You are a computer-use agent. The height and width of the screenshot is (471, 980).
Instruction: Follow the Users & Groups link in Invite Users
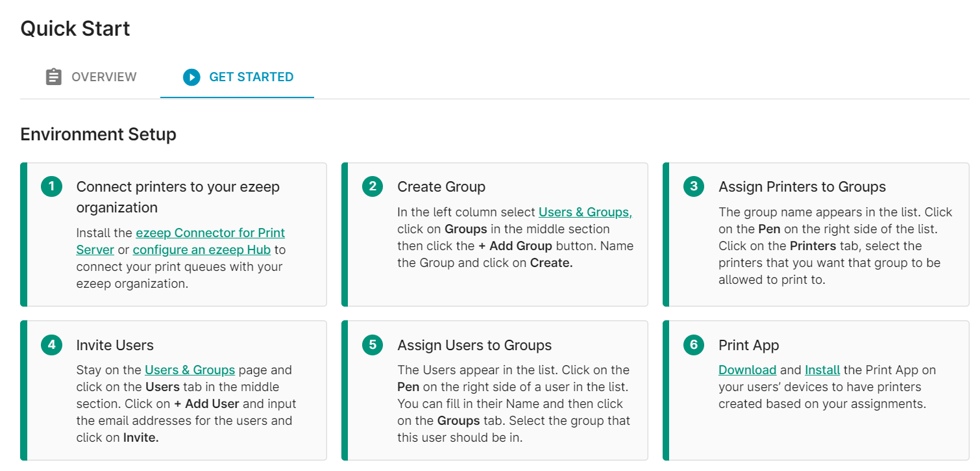point(190,370)
